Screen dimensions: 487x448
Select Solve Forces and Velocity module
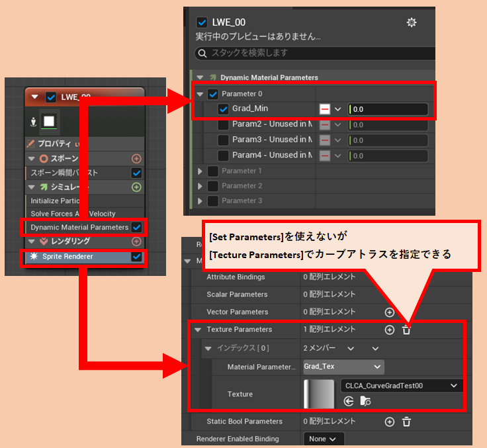pos(73,214)
